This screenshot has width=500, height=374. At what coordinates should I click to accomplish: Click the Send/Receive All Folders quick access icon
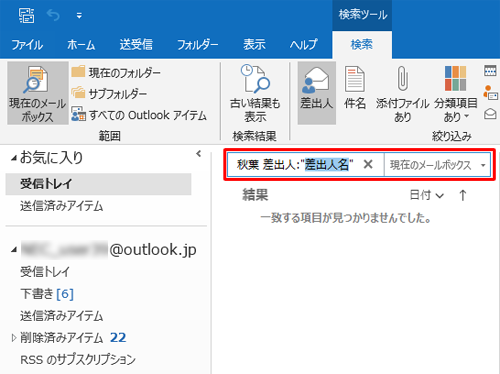click(26, 15)
